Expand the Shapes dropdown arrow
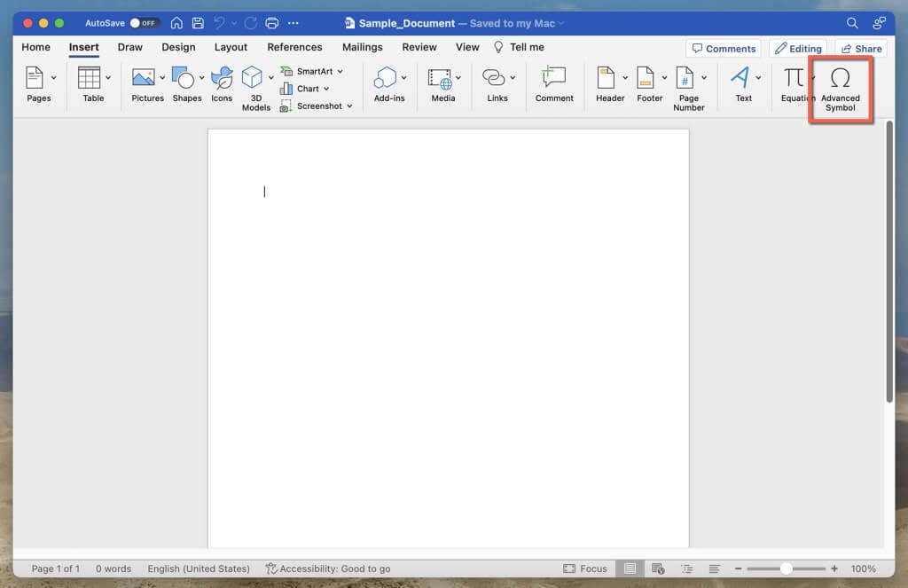 (x=202, y=78)
